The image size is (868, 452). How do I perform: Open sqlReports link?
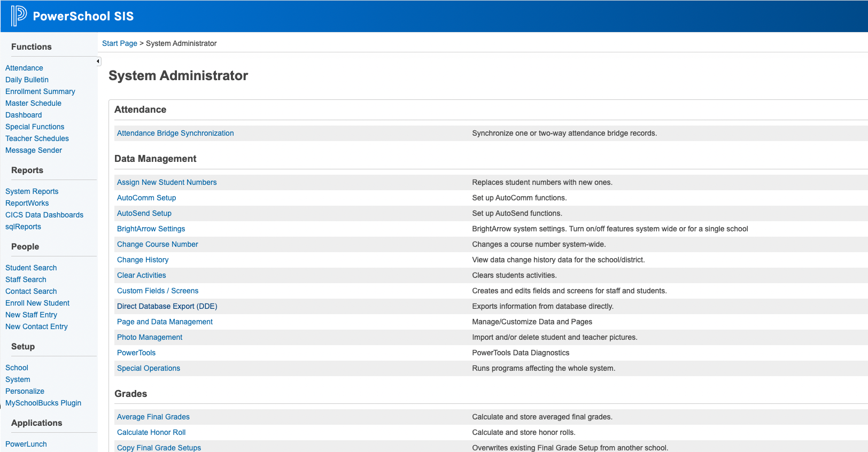tap(23, 227)
